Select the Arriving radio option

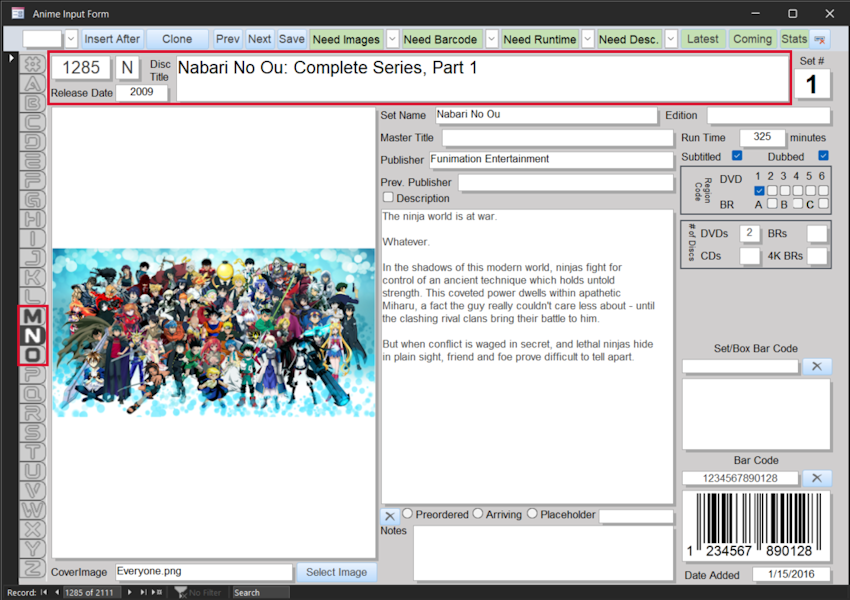[x=478, y=513]
